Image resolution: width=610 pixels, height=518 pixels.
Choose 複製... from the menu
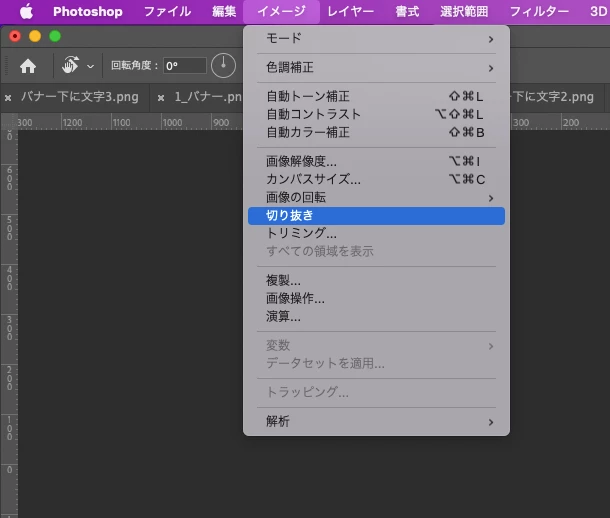pyautogui.click(x=376, y=280)
